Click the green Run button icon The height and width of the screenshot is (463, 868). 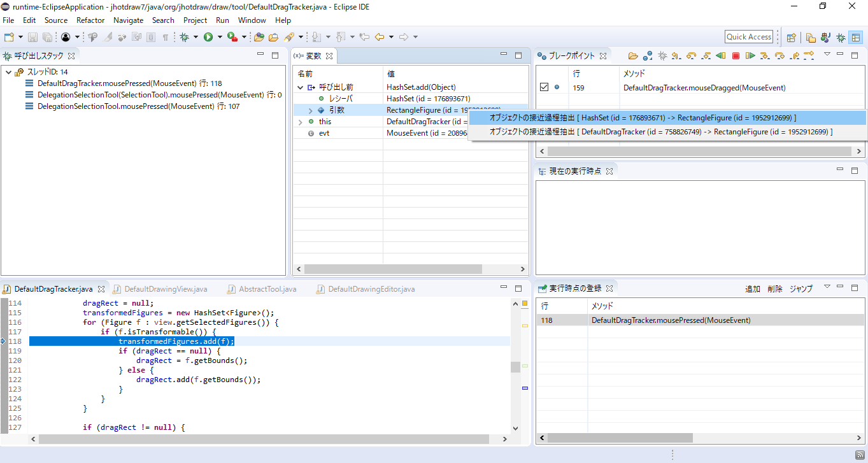[208, 37]
